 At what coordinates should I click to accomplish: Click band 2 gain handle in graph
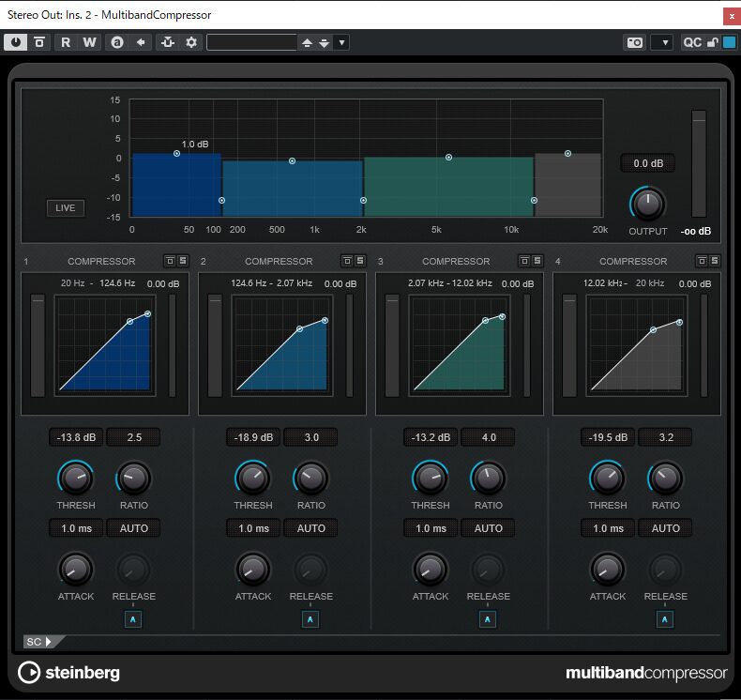coord(292,161)
